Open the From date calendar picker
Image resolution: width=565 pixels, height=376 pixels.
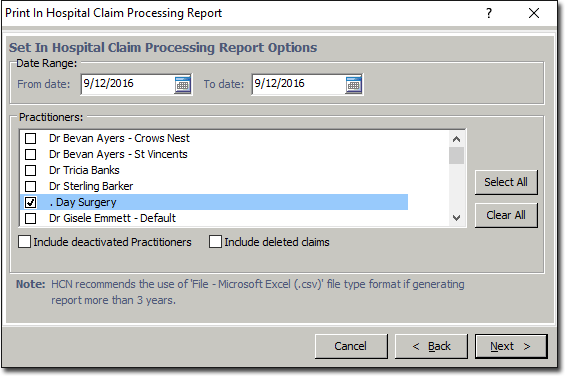point(183,85)
